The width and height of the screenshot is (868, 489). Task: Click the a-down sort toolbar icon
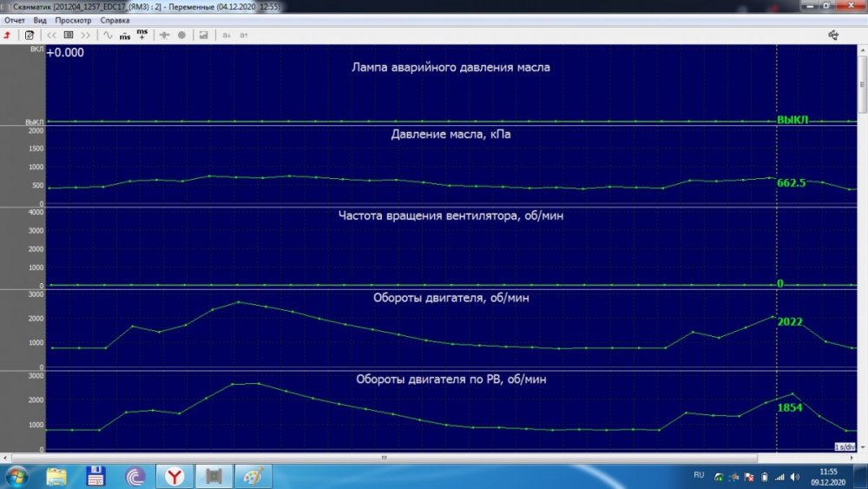click(227, 35)
